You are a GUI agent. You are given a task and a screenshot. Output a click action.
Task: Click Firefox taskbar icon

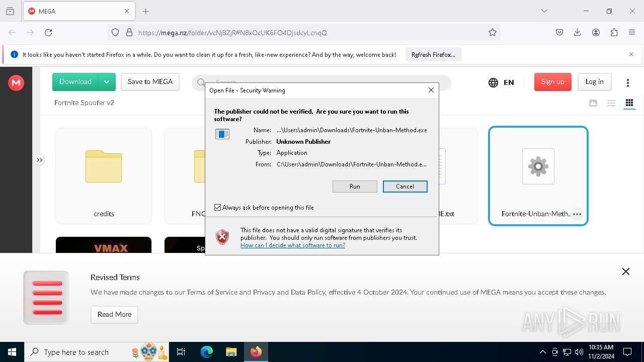[256, 352]
